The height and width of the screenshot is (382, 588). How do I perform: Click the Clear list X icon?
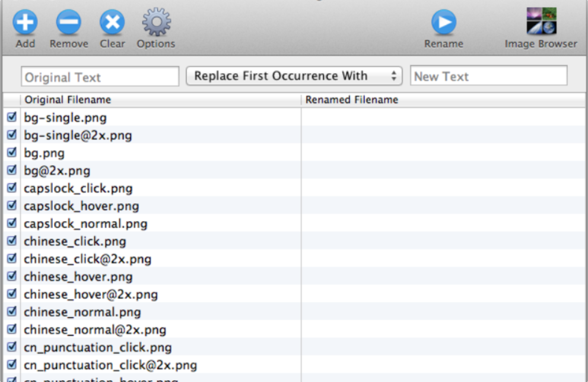click(112, 22)
